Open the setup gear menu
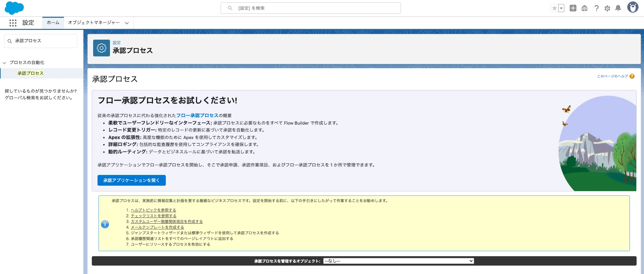644x274 pixels. [x=607, y=8]
